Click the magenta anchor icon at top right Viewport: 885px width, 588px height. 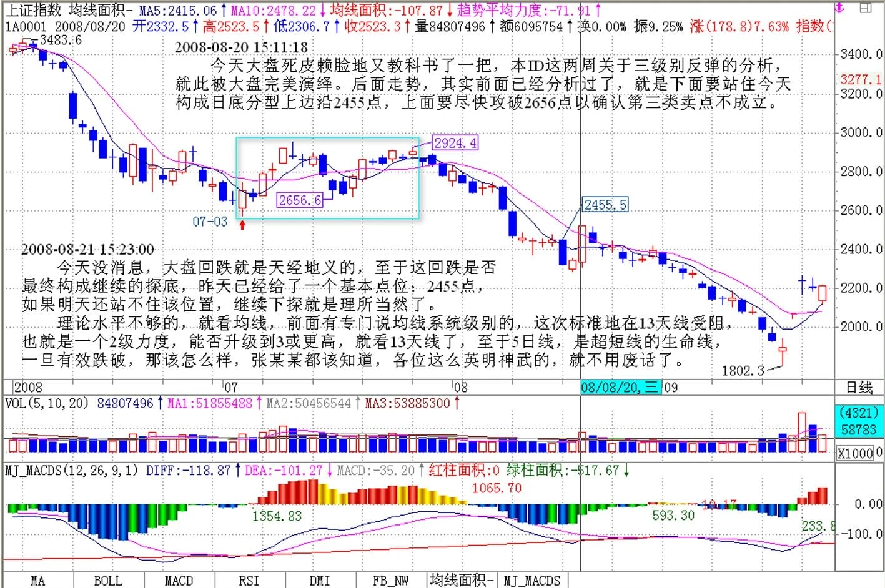pyautogui.click(x=839, y=8)
